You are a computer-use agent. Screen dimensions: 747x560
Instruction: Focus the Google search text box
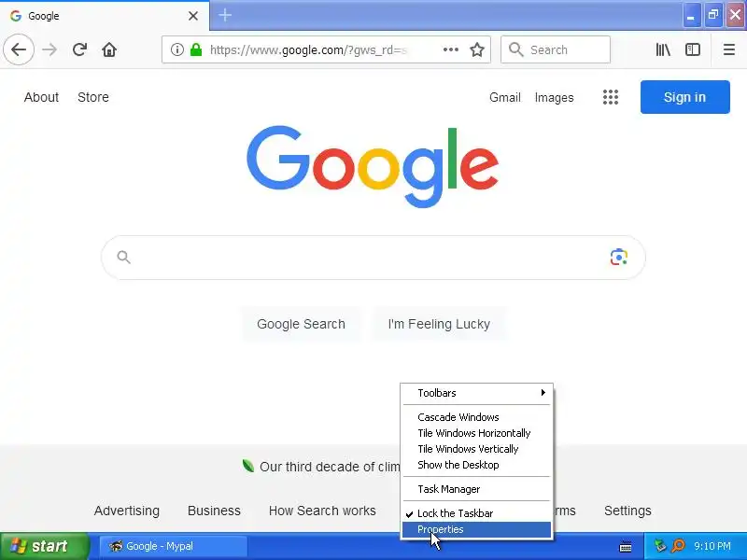tap(367, 258)
